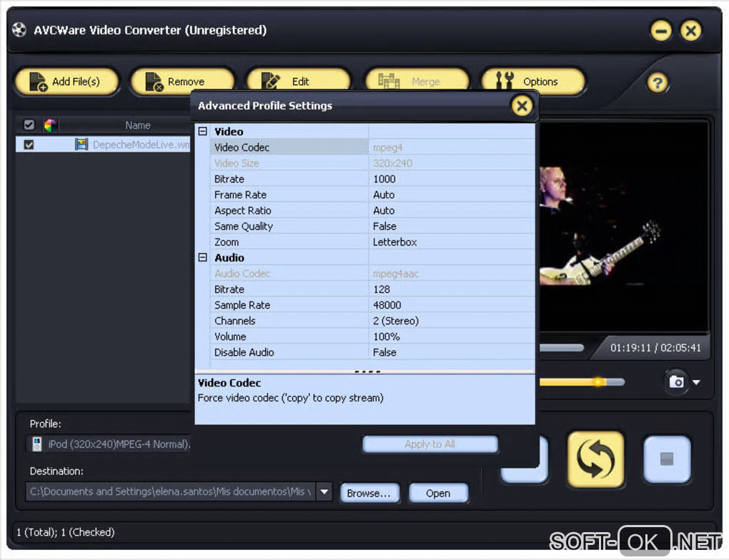This screenshot has width=729, height=560.
Task: Change the Sample Rate value 48000
Action: 452,305
